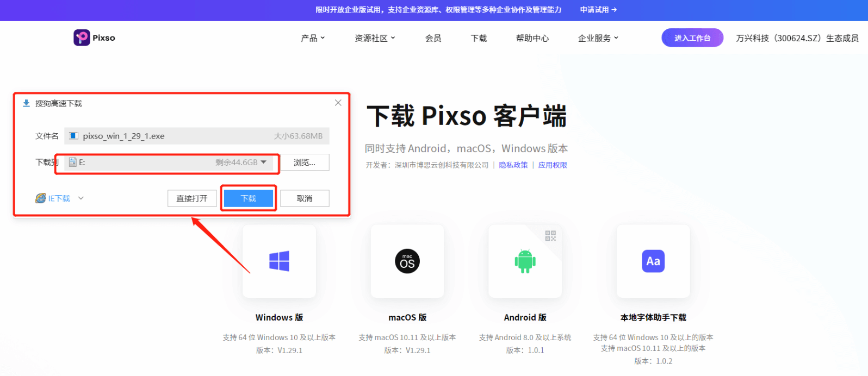Click the 取消 cancel button

[305, 198]
